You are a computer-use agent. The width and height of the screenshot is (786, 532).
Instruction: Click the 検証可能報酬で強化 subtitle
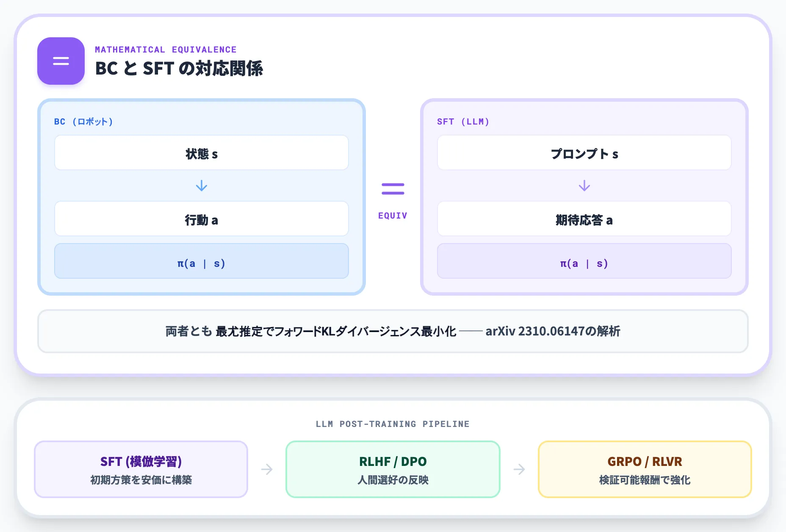point(645,480)
